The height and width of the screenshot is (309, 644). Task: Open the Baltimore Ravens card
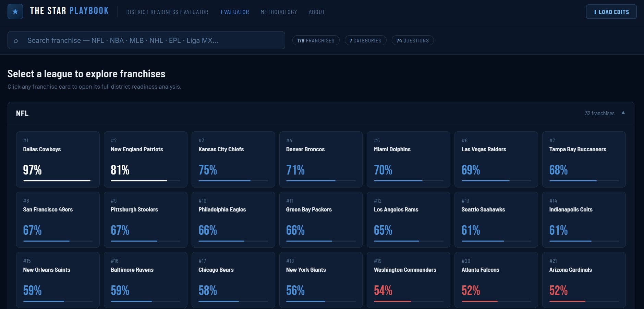coord(146,280)
